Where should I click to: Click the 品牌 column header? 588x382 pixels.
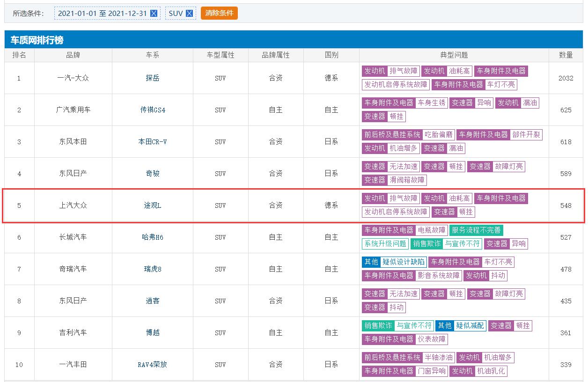click(x=73, y=55)
